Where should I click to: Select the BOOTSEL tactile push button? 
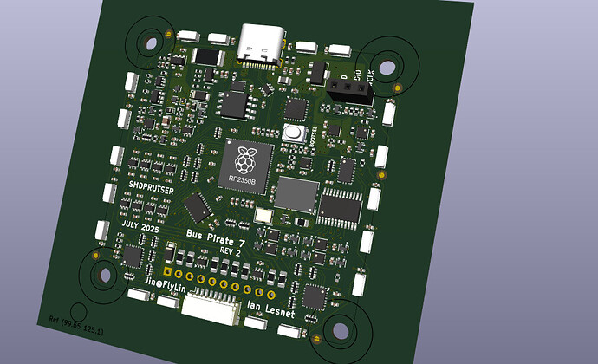pos(294,133)
